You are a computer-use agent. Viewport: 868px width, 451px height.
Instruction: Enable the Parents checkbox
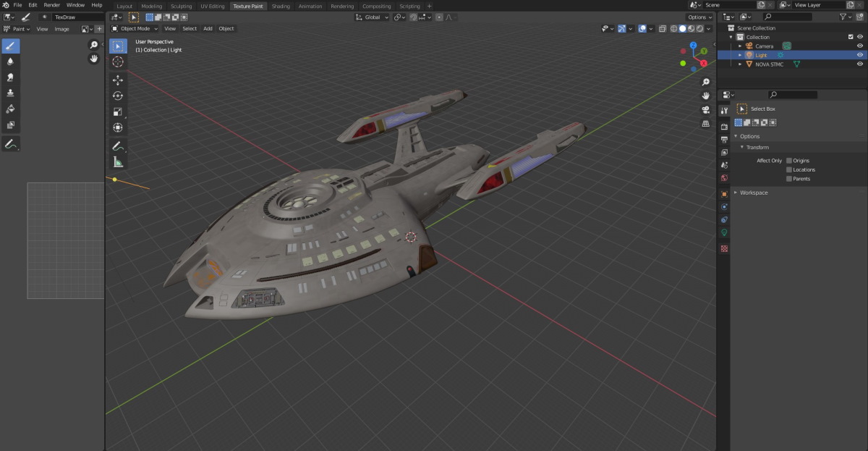pyautogui.click(x=789, y=179)
